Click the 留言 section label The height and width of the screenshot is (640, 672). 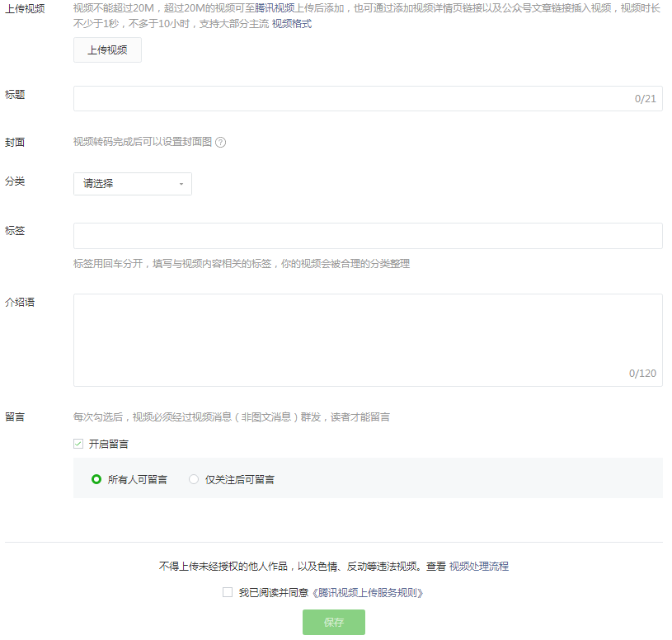15,416
